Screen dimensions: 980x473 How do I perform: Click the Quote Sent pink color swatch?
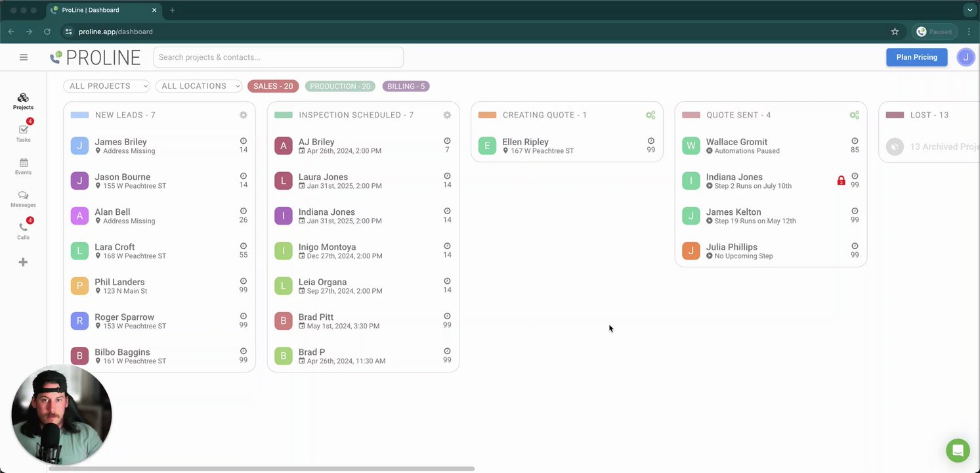[x=691, y=115]
